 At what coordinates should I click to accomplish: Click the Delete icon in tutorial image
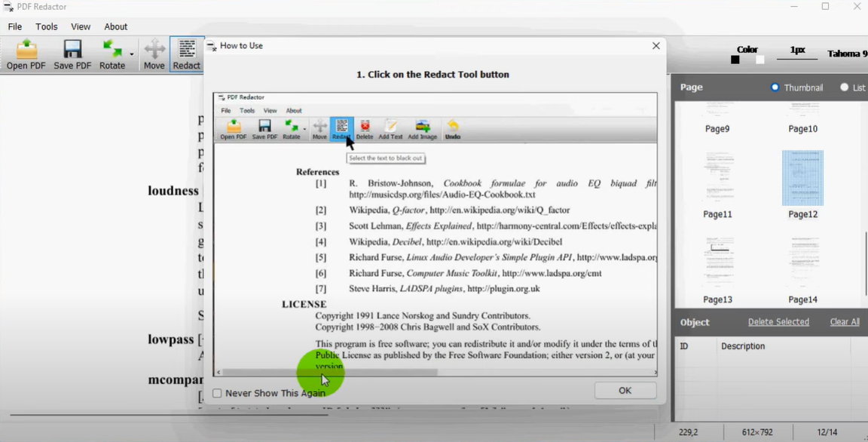point(365,129)
